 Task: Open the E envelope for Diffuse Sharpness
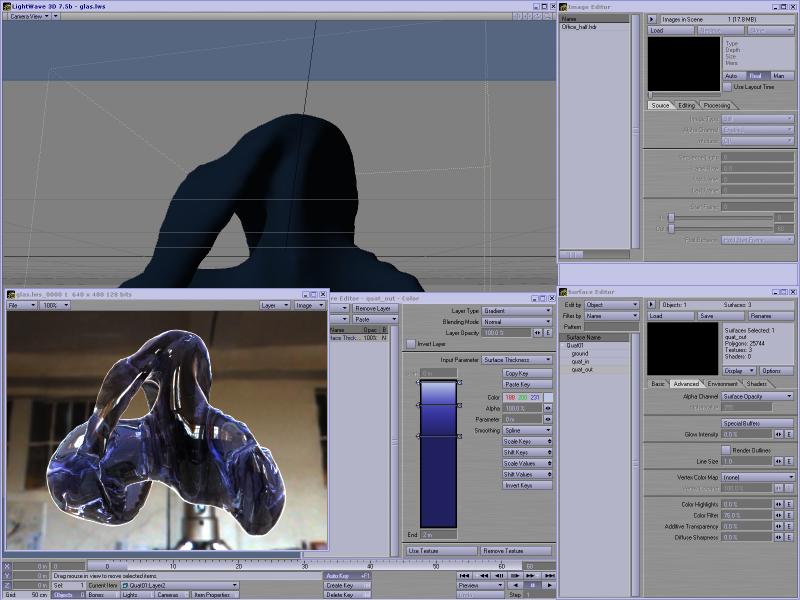click(x=789, y=537)
